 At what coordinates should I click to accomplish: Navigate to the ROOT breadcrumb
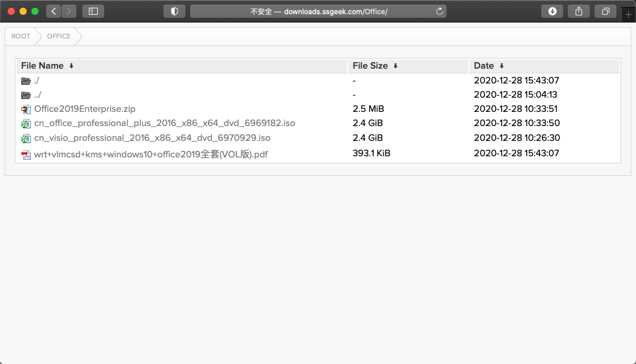pyautogui.click(x=21, y=36)
